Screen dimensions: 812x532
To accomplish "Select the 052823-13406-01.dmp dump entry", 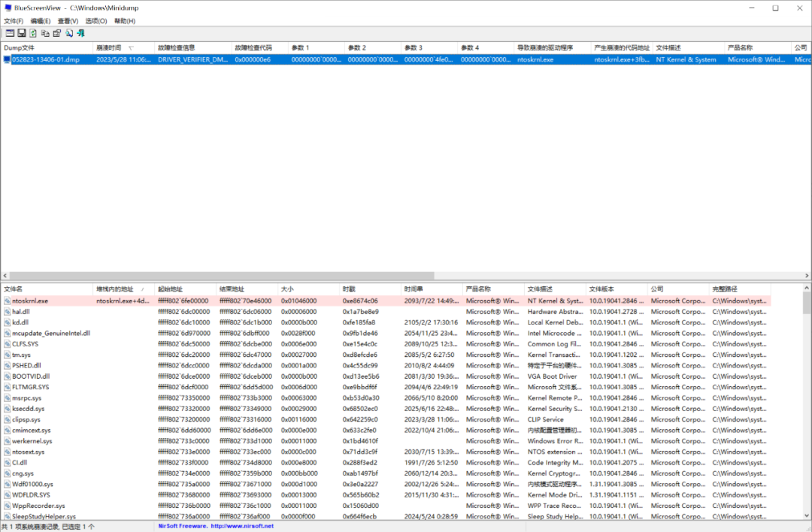I will [45, 59].
